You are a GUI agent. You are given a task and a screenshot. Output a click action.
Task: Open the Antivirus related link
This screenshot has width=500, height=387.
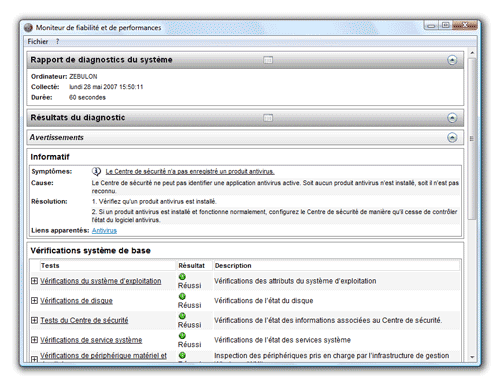tap(104, 231)
